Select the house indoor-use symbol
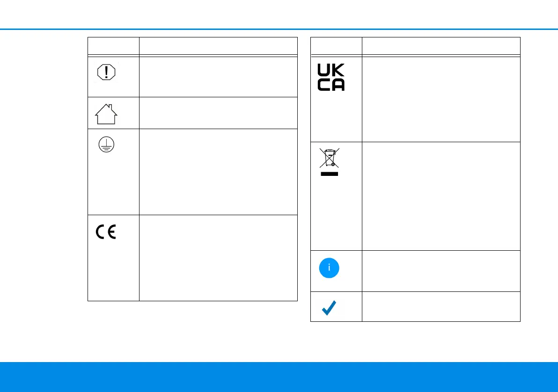The width and height of the screenshot is (558, 392). tap(106, 114)
